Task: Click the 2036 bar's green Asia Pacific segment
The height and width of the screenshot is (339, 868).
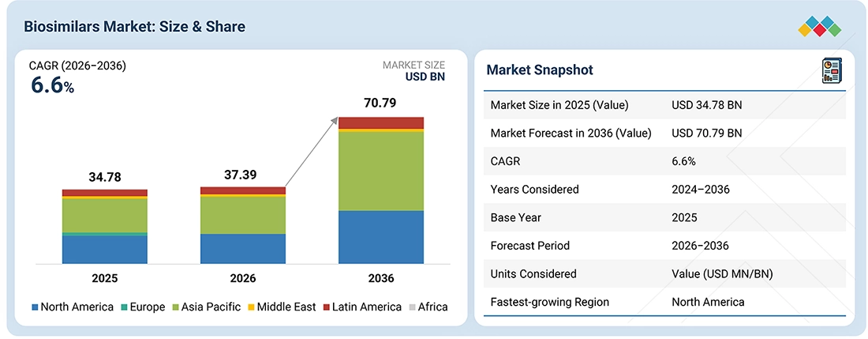Action: tap(381, 171)
